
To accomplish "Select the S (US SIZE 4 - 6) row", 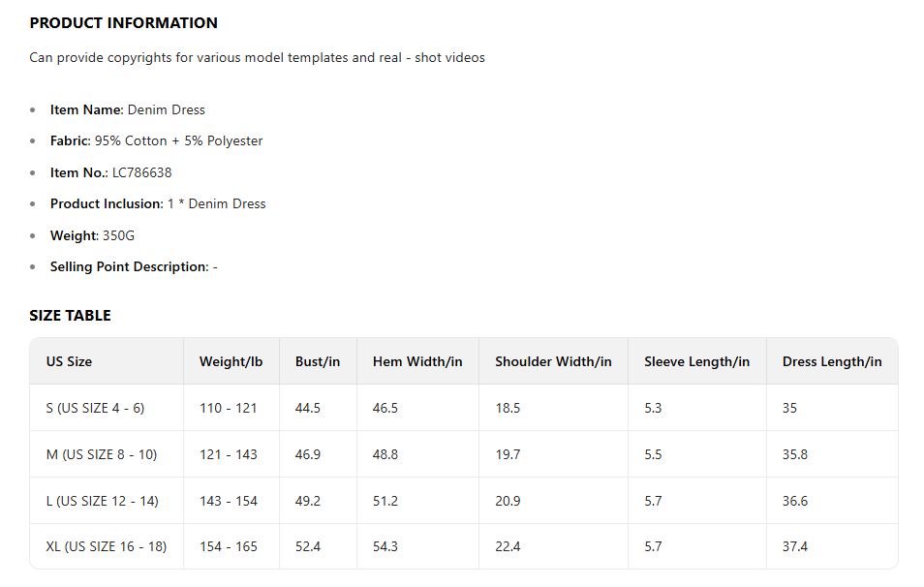I will [x=95, y=408].
